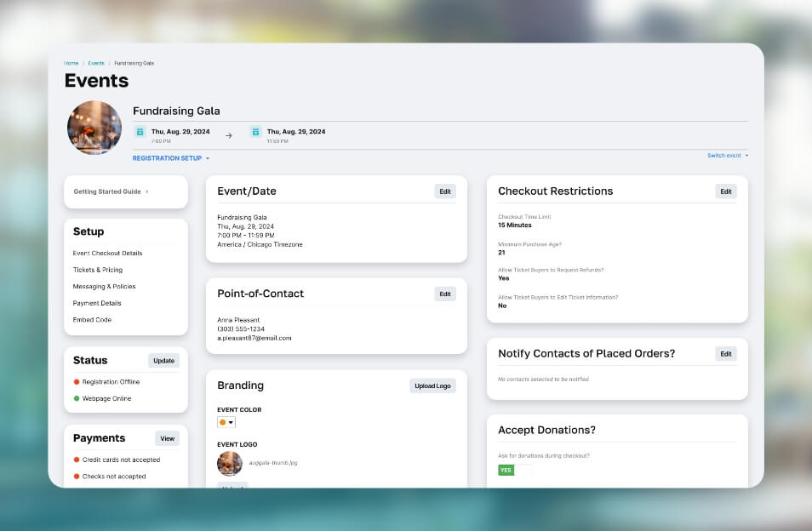
Task: Click the Upload Logo button
Action: click(x=432, y=386)
